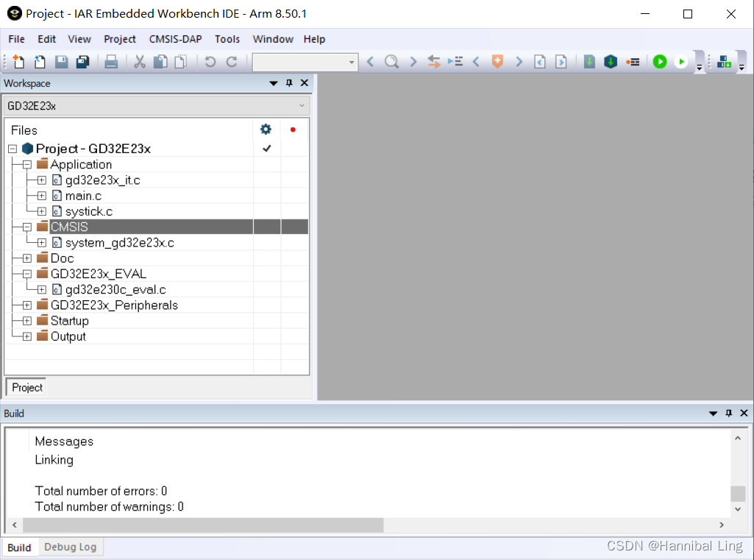Close the Build panel
Viewport: 754px width, 560px height.
[x=744, y=413]
